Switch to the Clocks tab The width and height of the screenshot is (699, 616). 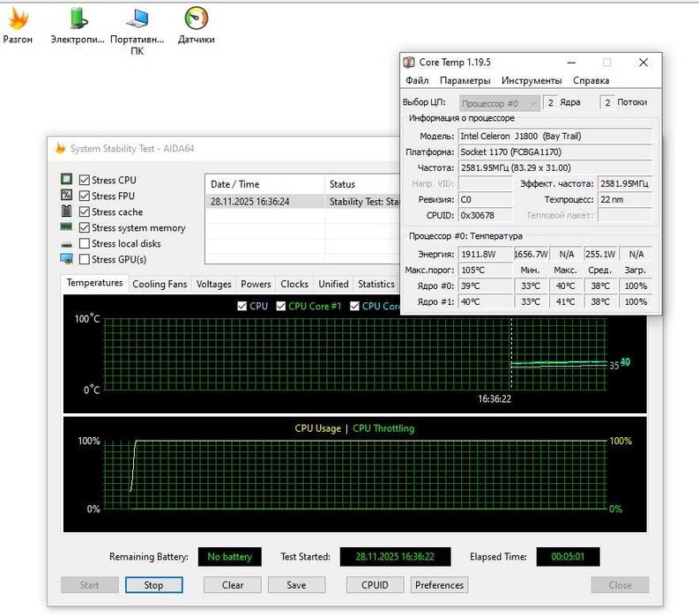294,285
